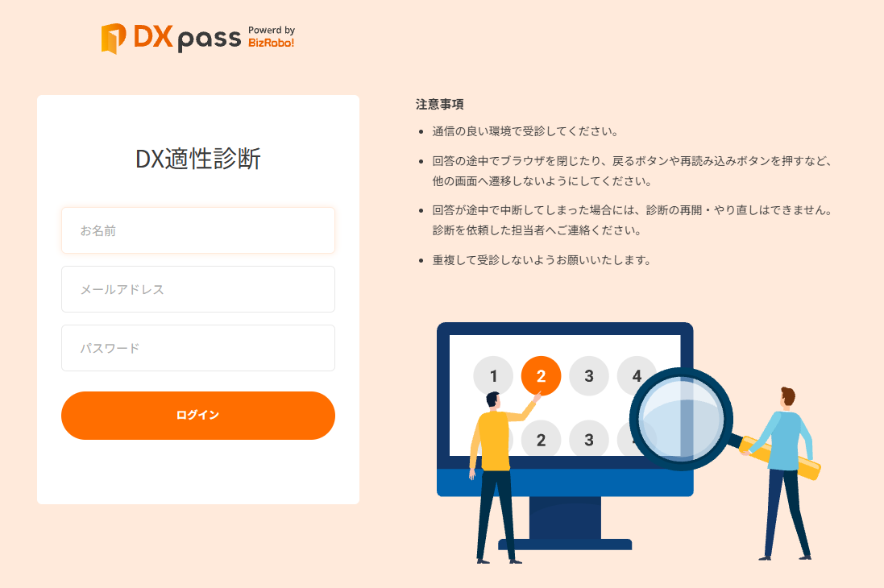Click bottom-row gray circle numbered 2
This screenshot has height=588, width=884.
tap(541, 439)
